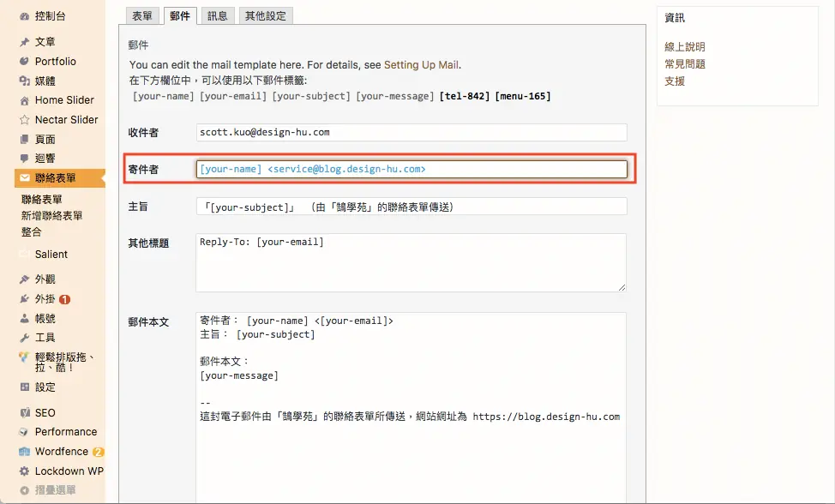Click the [your-email] mail tag
Image resolution: width=835 pixels, height=504 pixels.
233,96
